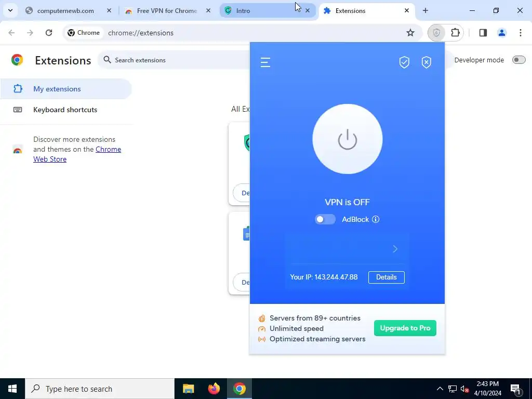Open the Windows Start menu
This screenshot has height=399, width=532.
tap(12, 389)
